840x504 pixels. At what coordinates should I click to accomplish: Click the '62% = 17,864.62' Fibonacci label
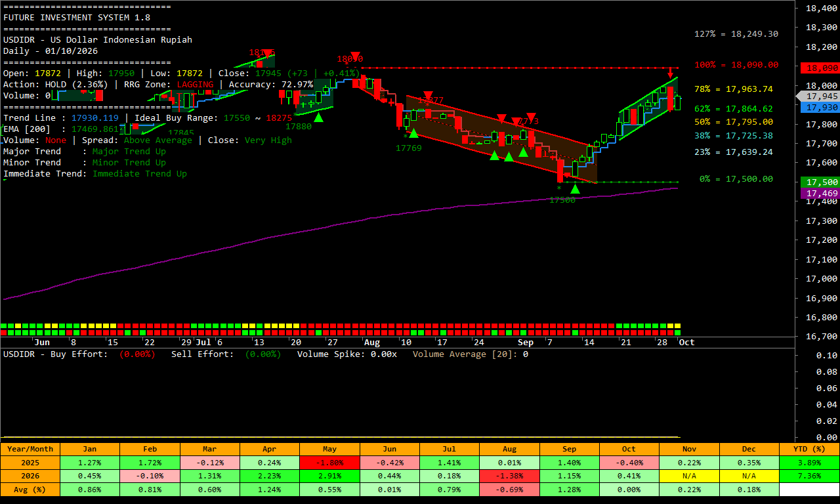pyautogui.click(x=734, y=109)
